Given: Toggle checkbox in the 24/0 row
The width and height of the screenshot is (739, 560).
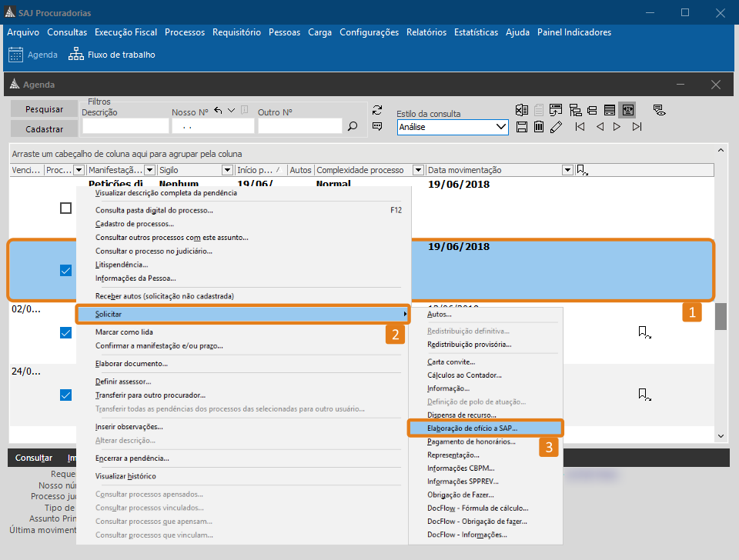Looking at the screenshot, I should click(66, 395).
